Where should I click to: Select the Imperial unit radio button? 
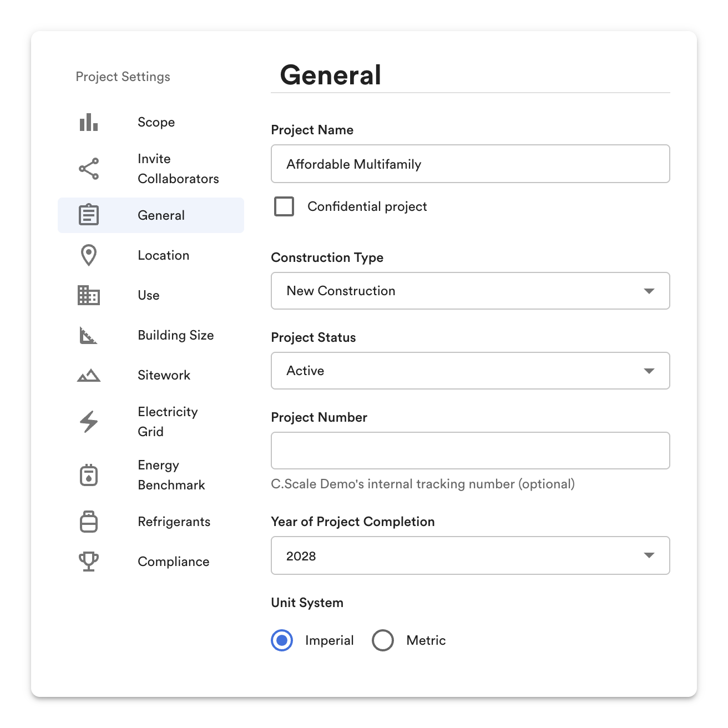click(x=282, y=640)
